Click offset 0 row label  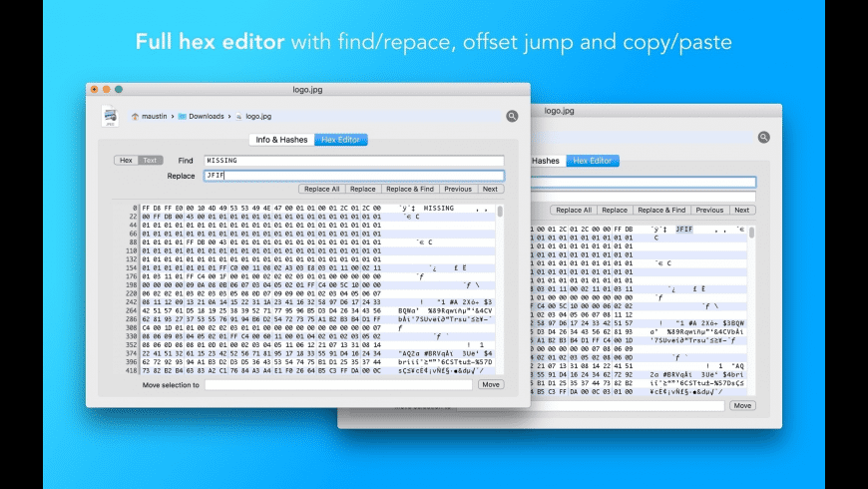click(135, 209)
